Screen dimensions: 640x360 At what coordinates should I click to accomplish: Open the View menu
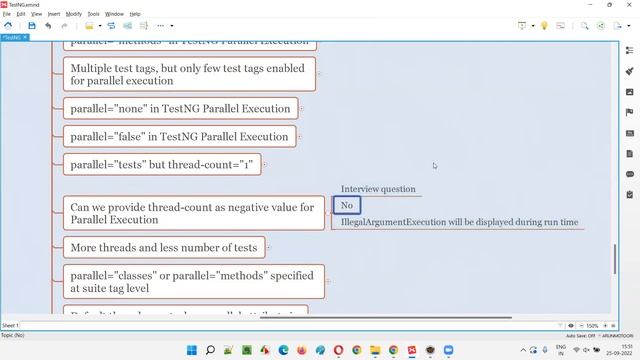pyautogui.click(x=36, y=14)
